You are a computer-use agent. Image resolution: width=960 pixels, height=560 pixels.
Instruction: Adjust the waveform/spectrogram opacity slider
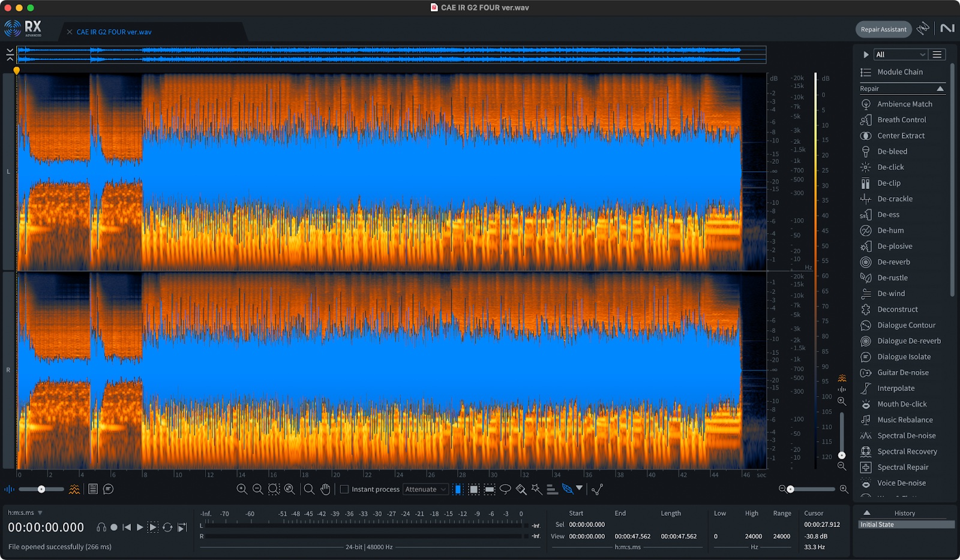(x=41, y=489)
